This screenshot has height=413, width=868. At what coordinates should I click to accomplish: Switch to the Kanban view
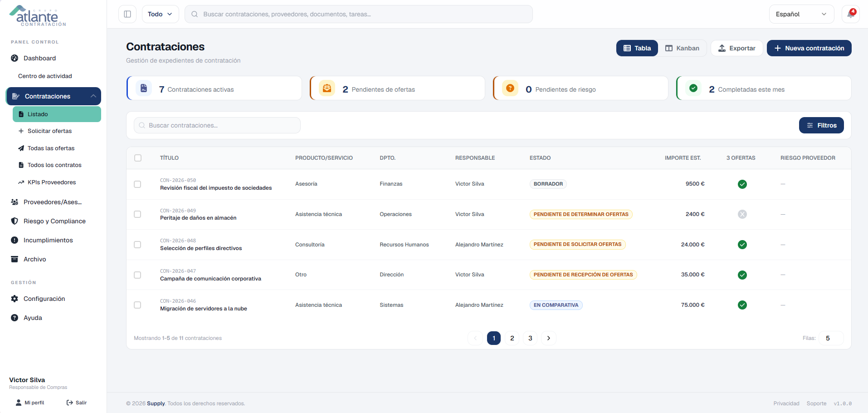(x=682, y=48)
